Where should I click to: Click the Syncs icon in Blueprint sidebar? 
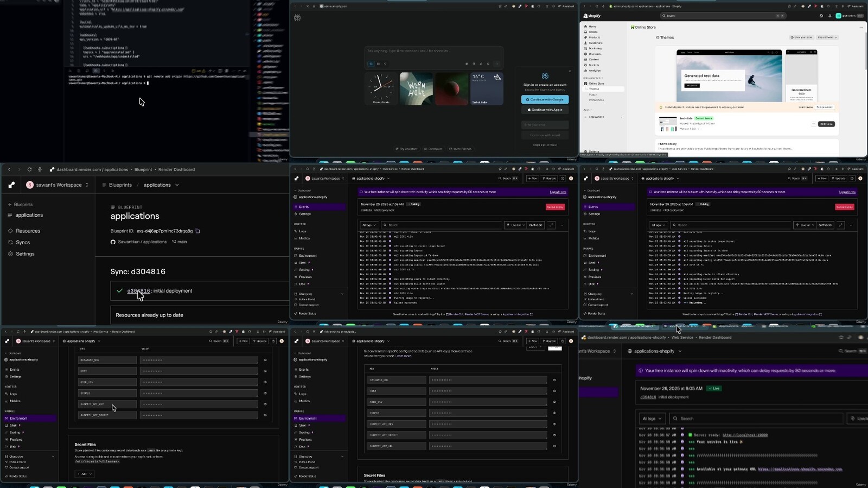click(10, 243)
